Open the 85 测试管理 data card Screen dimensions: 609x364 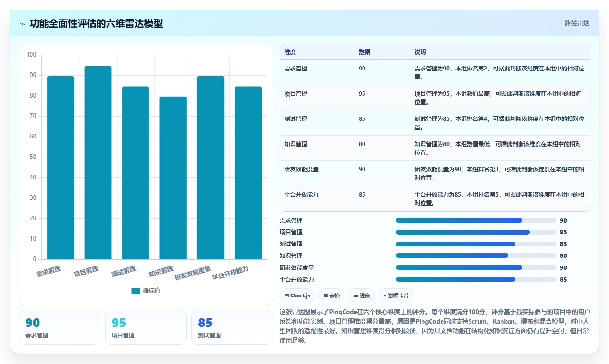(232, 327)
